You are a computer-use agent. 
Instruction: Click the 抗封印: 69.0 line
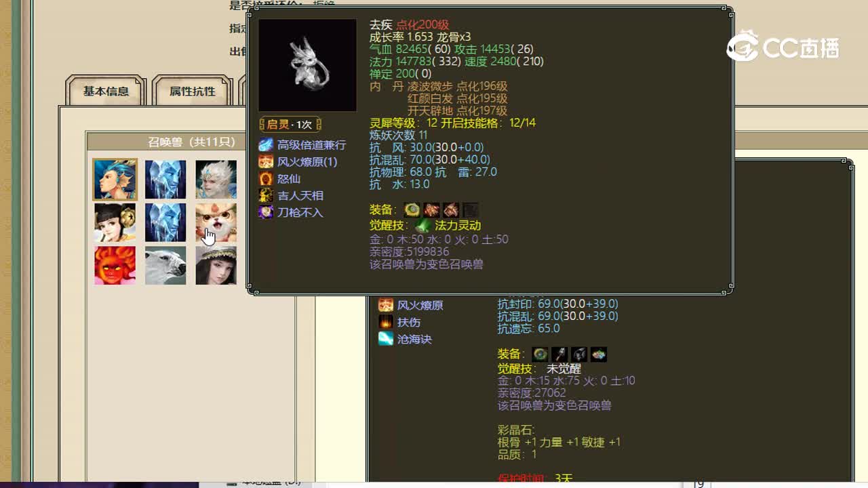[558, 304]
